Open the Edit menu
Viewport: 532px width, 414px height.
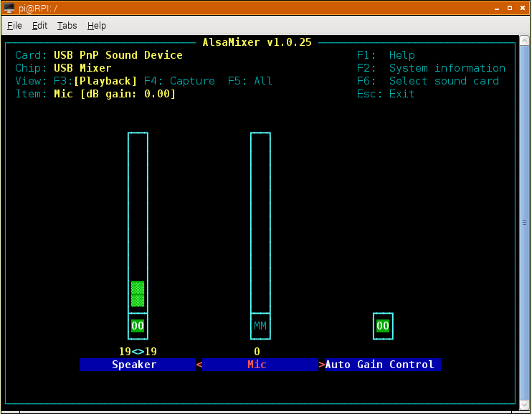[x=39, y=25]
